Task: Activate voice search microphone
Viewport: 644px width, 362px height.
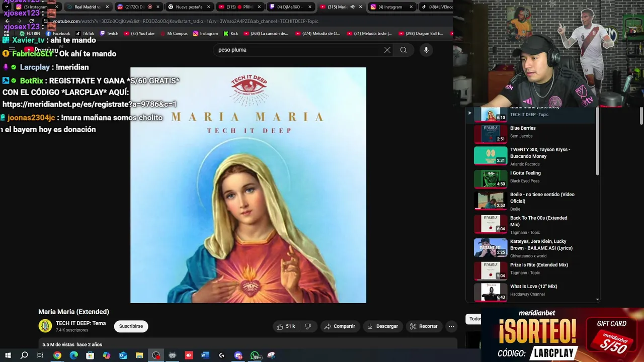Action: click(x=426, y=50)
